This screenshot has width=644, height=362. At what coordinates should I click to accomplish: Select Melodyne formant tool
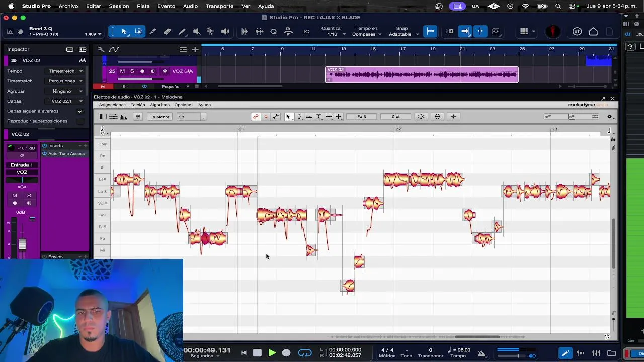[x=309, y=117]
